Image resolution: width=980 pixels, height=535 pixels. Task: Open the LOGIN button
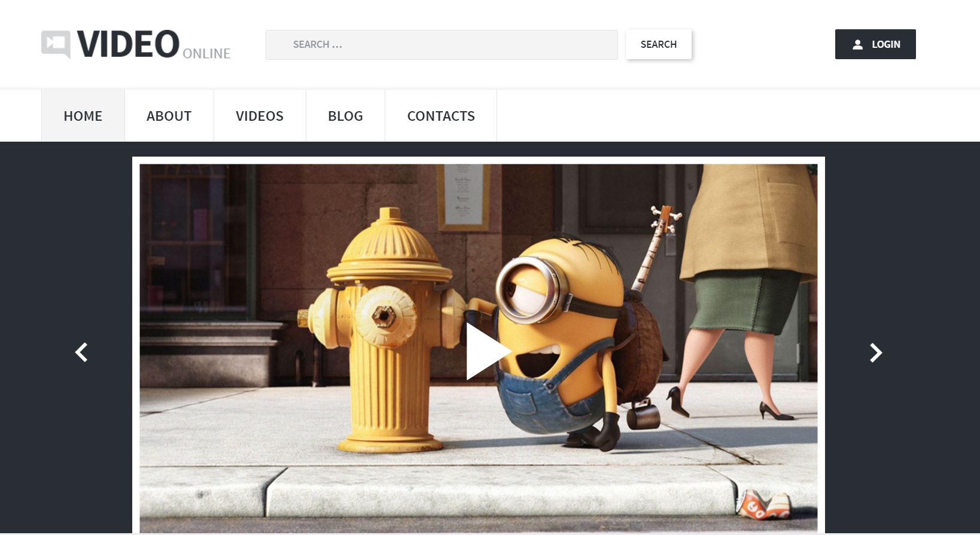(875, 44)
